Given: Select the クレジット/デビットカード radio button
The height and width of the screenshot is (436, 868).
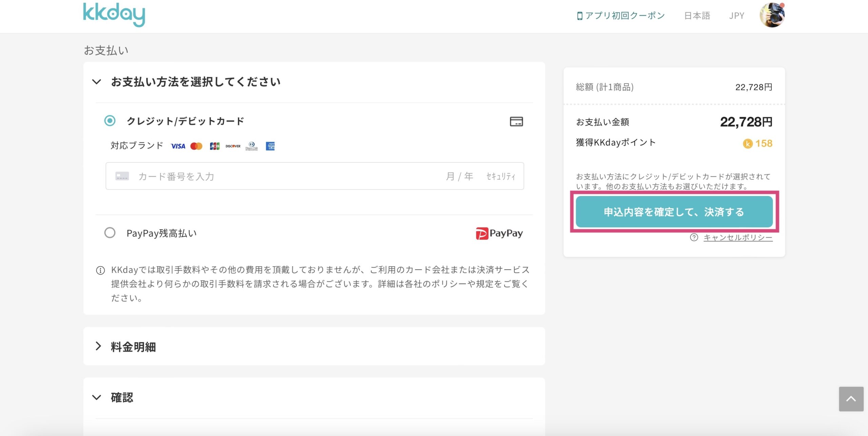Looking at the screenshot, I should tap(110, 121).
